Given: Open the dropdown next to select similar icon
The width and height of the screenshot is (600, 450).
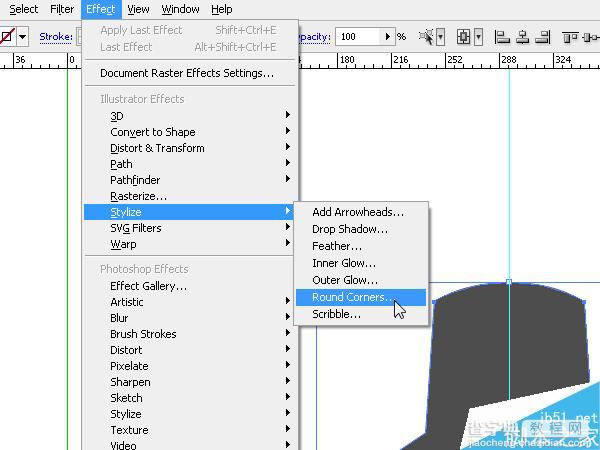Looking at the screenshot, I should pos(440,37).
